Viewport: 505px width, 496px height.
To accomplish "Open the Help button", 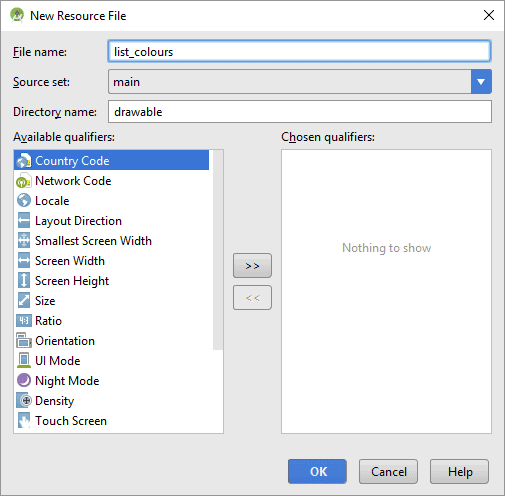I will point(459,471).
